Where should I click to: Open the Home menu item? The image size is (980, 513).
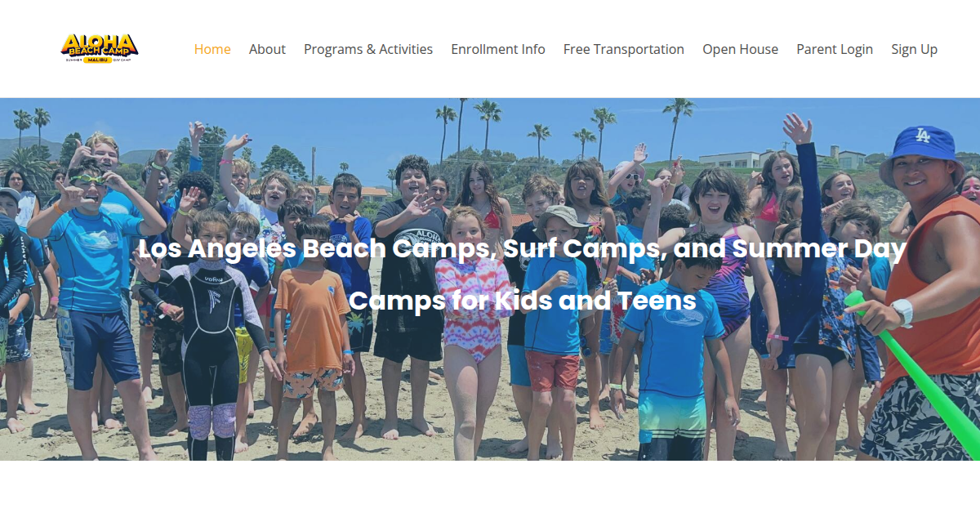212,49
